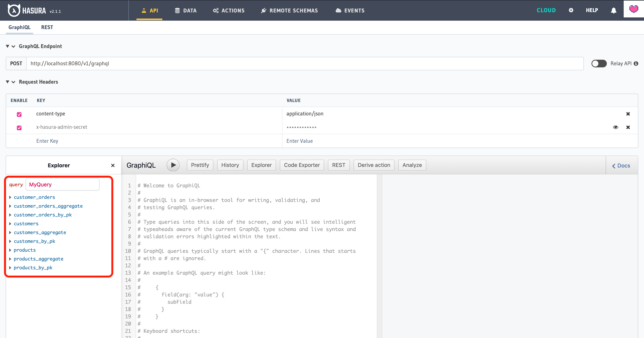The height and width of the screenshot is (338, 644).
Task: Close the Explorer panel
Action: coord(113,165)
